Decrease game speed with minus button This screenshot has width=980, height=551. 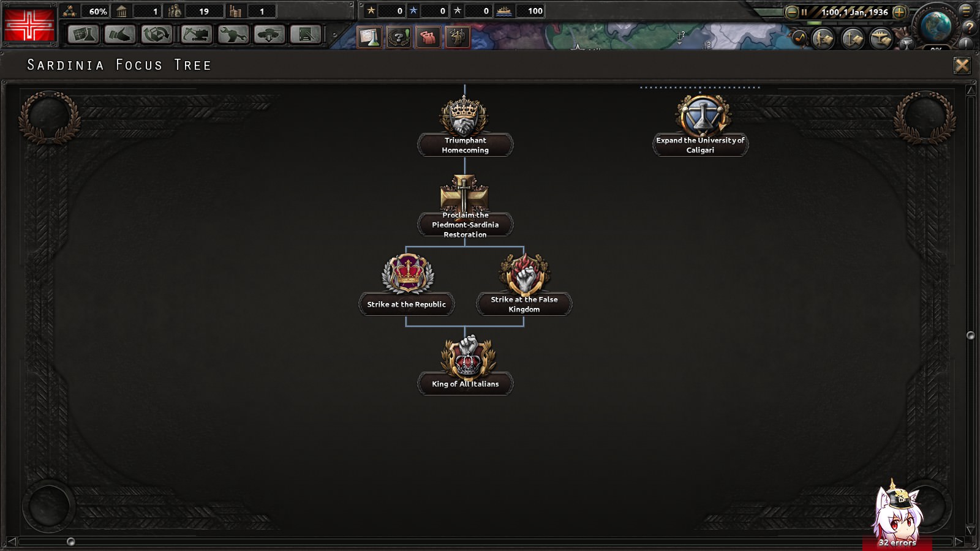pyautogui.click(x=792, y=12)
